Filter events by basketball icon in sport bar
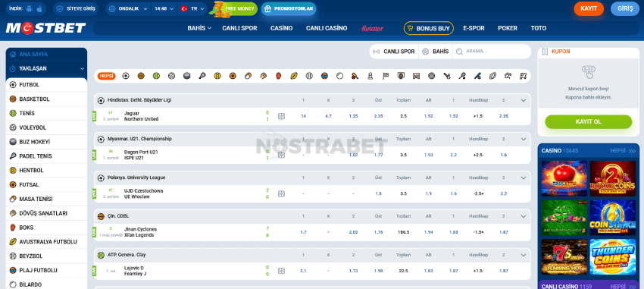The width and height of the screenshot is (644, 289). pyautogui.click(x=141, y=76)
